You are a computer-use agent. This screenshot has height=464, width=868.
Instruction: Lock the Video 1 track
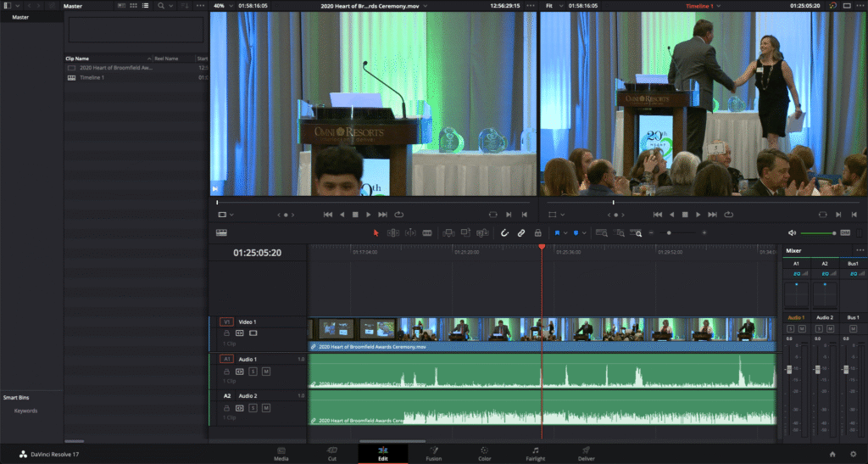pyautogui.click(x=226, y=333)
